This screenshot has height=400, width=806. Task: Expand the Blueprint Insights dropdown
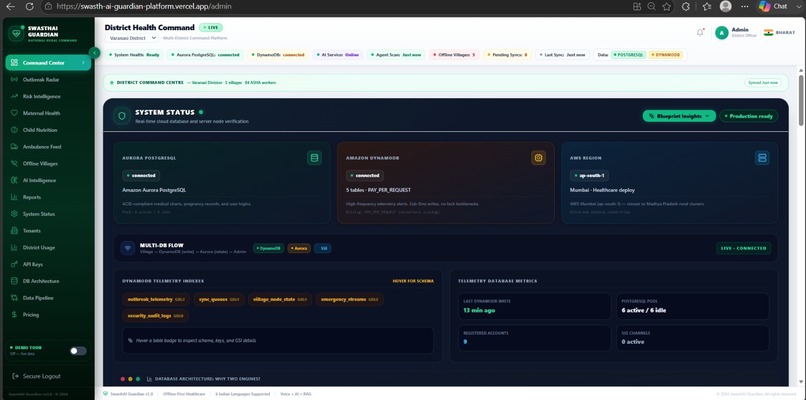click(x=679, y=116)
